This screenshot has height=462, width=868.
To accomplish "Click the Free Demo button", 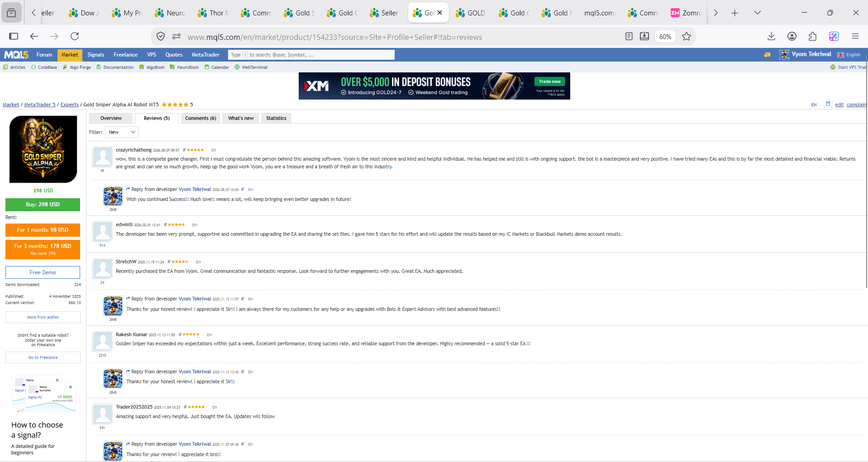I will point(43,272).
